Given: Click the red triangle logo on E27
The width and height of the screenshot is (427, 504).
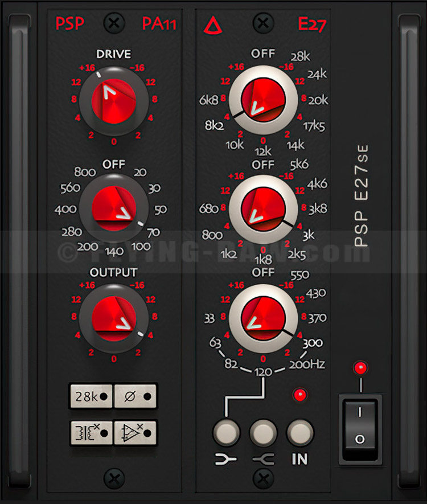Looking at the screenshot, I should tap(213, 26).
